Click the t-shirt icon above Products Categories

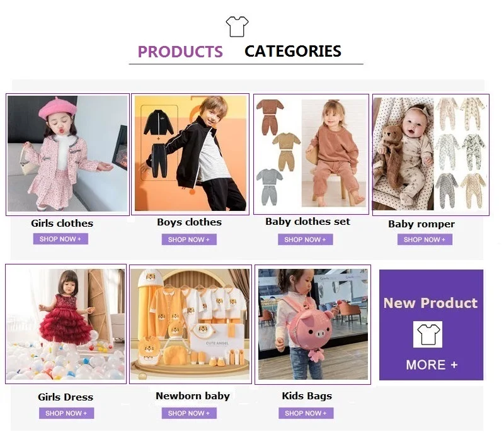tap(237, 26)
